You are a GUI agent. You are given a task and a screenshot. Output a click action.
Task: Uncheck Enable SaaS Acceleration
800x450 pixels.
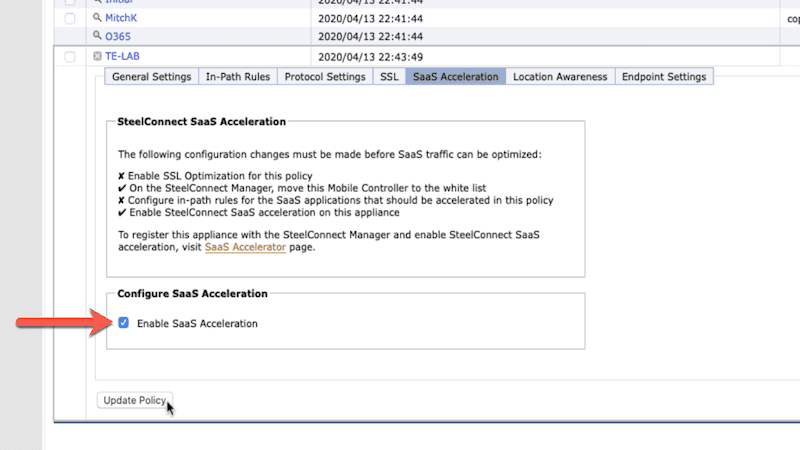pyautogui.click(x=123, y=322)
